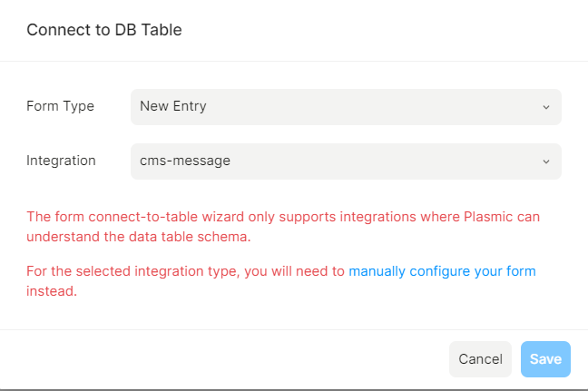Click the "Connect to DB Table" title
Screen dimensions: 588x391
[x=104, y=30]
